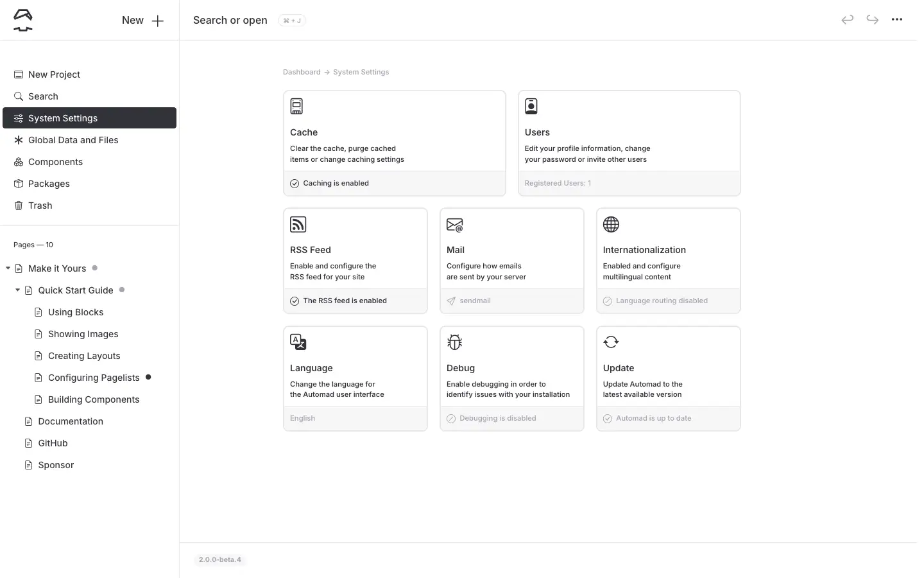Click the Internationalization globe icon
924x578 pixels.
tap(611, 224)
